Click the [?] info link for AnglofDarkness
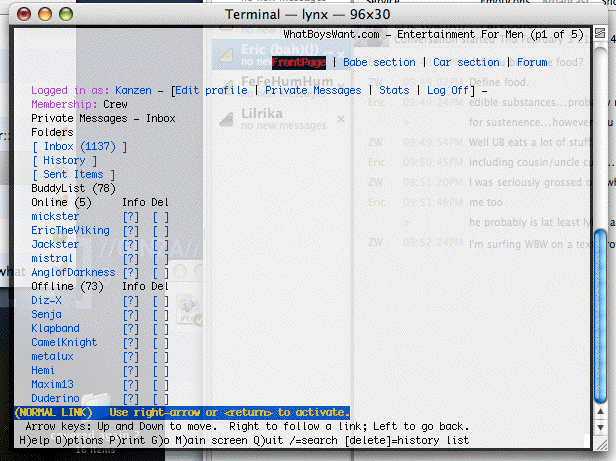This screenshot has width=616, height=461. click(x=130, y=272)
